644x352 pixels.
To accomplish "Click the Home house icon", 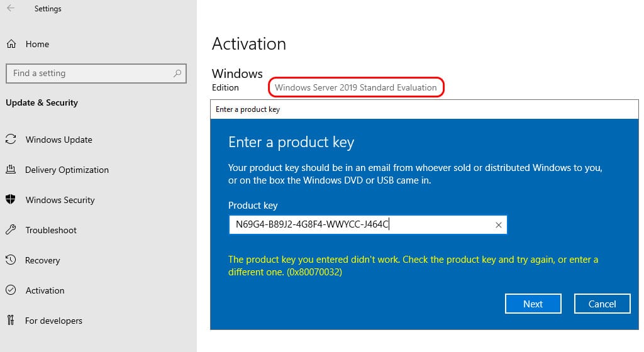I will [11, 44].
